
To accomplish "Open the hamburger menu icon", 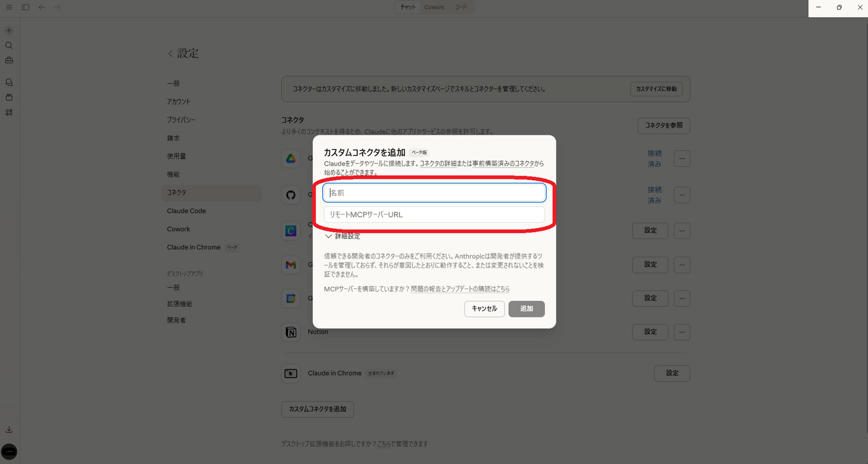I will (9, 7).
